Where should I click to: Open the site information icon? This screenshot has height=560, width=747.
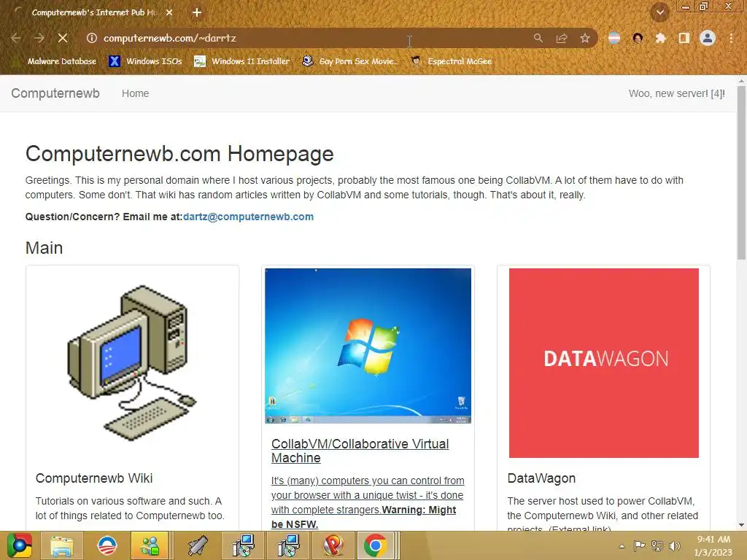(x=91, y=38)
